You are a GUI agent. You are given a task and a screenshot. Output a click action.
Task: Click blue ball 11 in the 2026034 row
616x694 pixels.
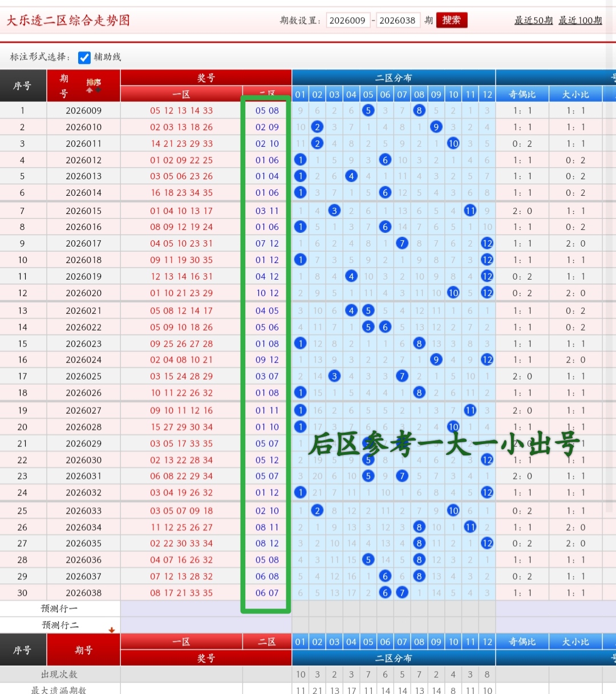(470, 527)
